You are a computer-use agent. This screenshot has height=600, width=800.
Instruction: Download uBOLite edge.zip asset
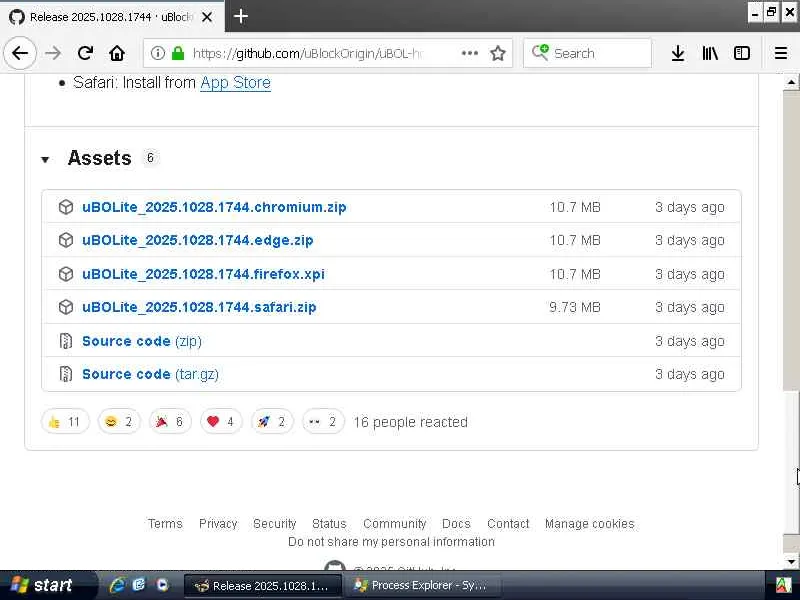point(197,240)
